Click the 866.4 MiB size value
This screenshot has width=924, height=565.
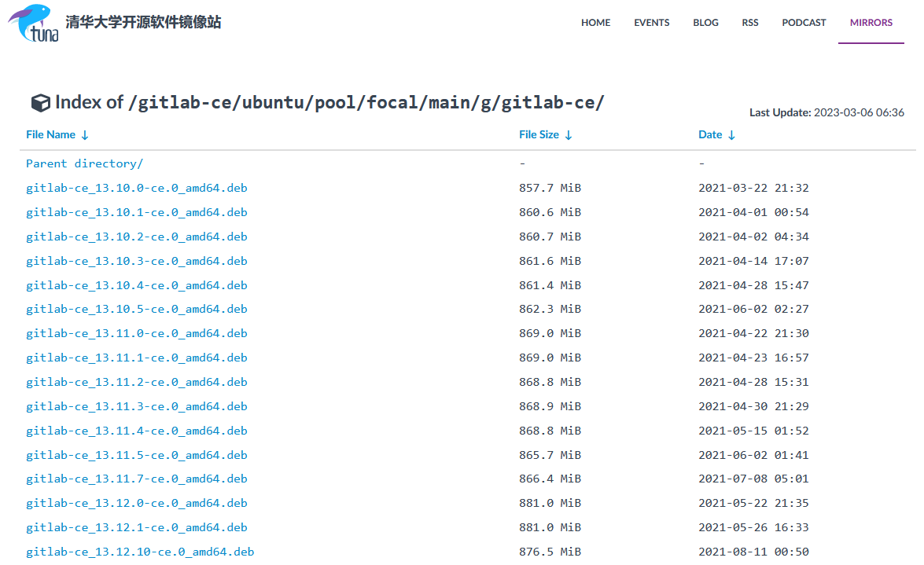click(550, 479)
